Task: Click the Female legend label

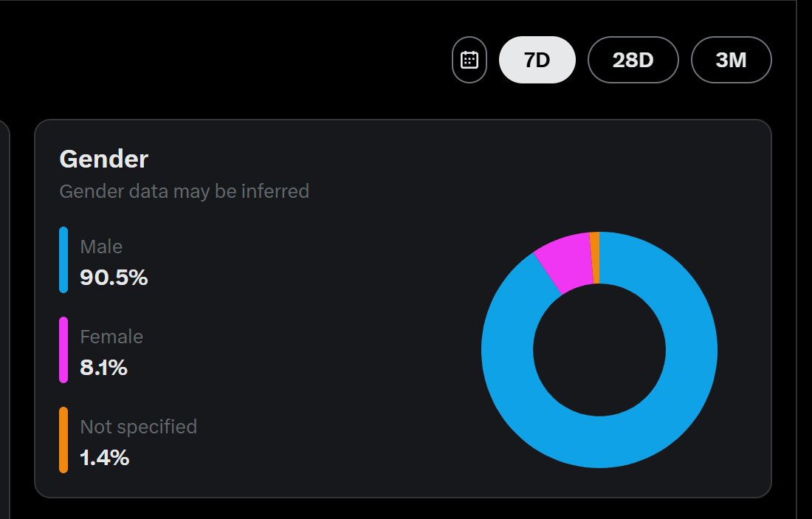Action: 111,337
